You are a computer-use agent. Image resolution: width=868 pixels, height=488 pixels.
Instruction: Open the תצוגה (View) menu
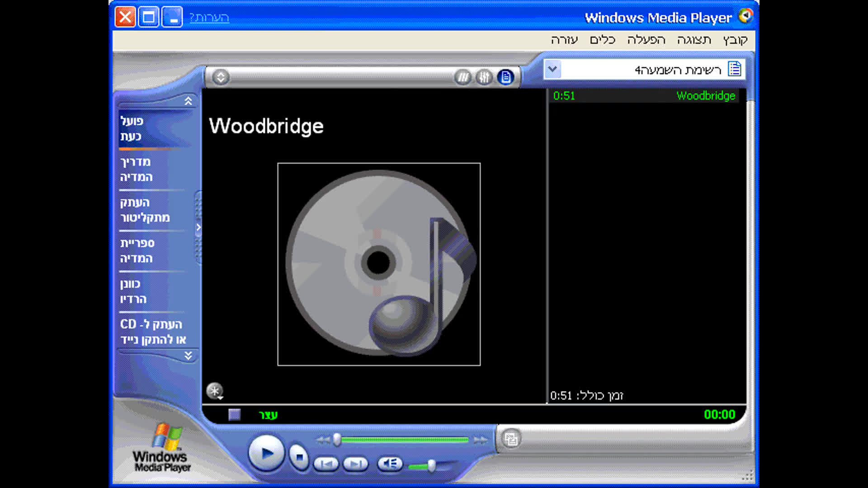694,40
